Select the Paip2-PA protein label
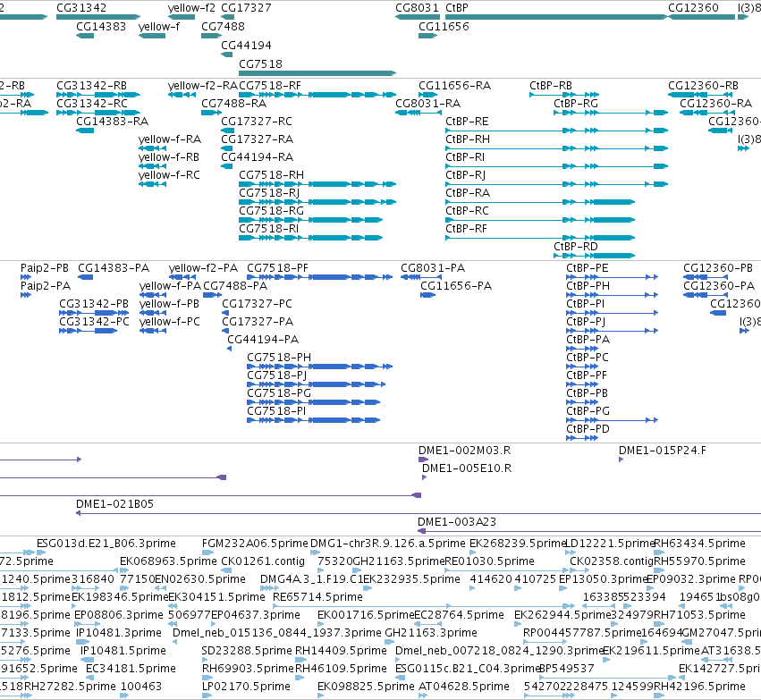 pyautogui.click(x=46, y=286)
